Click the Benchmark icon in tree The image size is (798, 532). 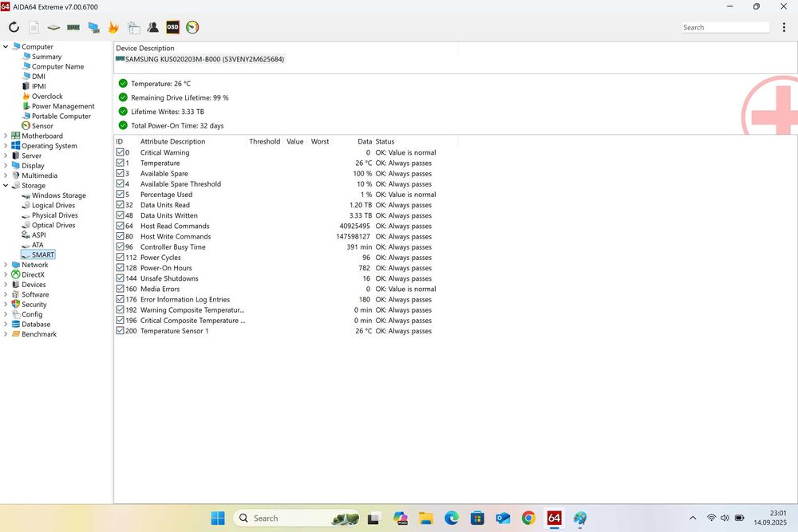click(16, 334)
